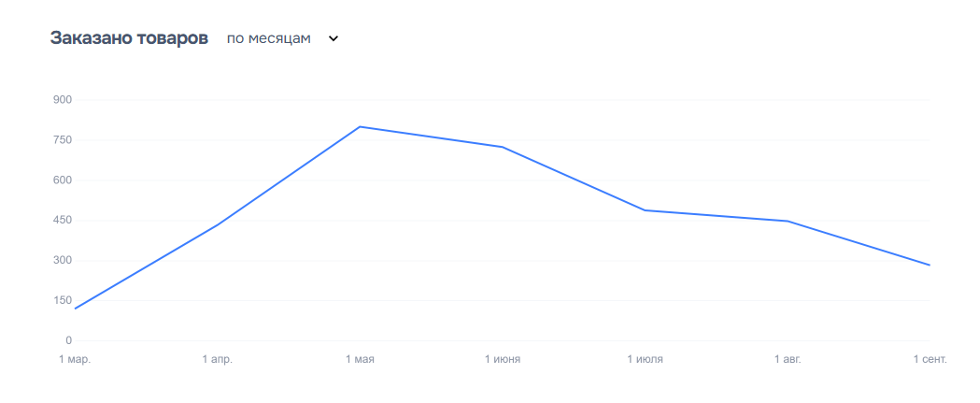Select the April data point on the line

(x=218, y=224)
